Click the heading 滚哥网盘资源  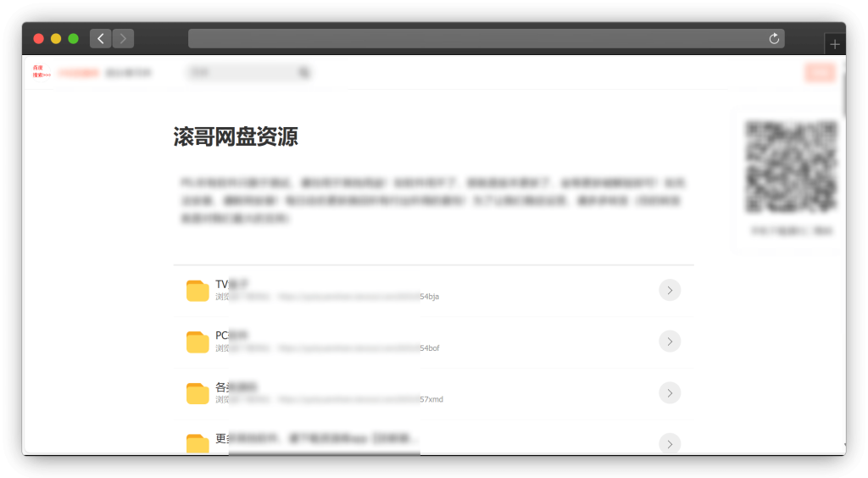[x=236, y=136]
